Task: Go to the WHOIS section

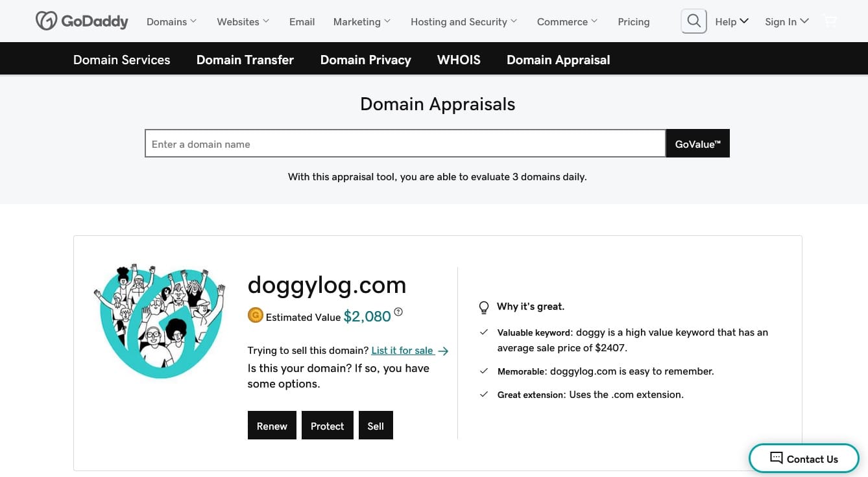Action: [x=459, y=60]
